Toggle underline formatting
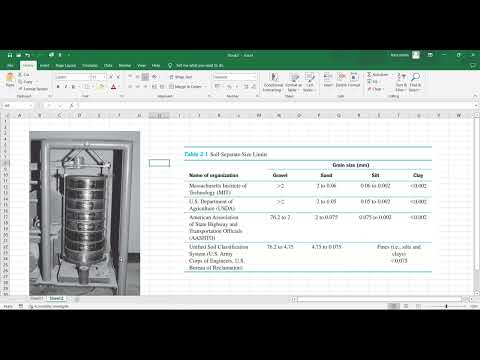The height and width of the screenshot is (360, 480). (73, 87)
